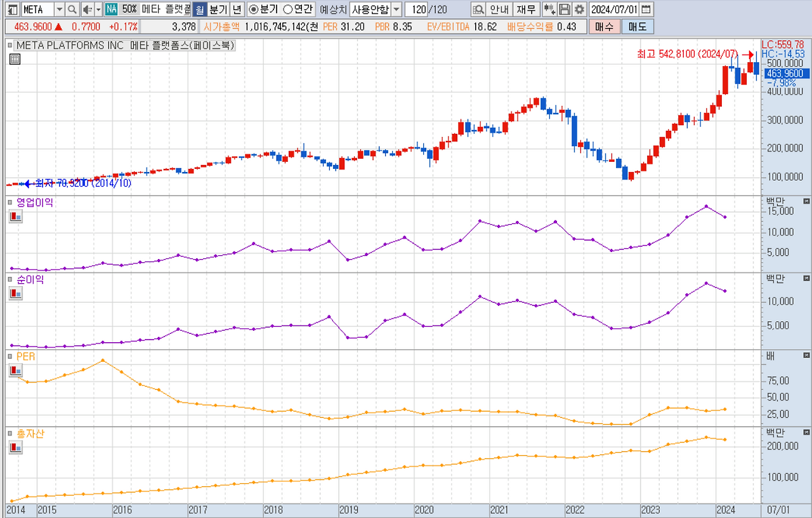Open stock search with the magnifier icon
The image size is (812, 518).
tap(72, 10)
